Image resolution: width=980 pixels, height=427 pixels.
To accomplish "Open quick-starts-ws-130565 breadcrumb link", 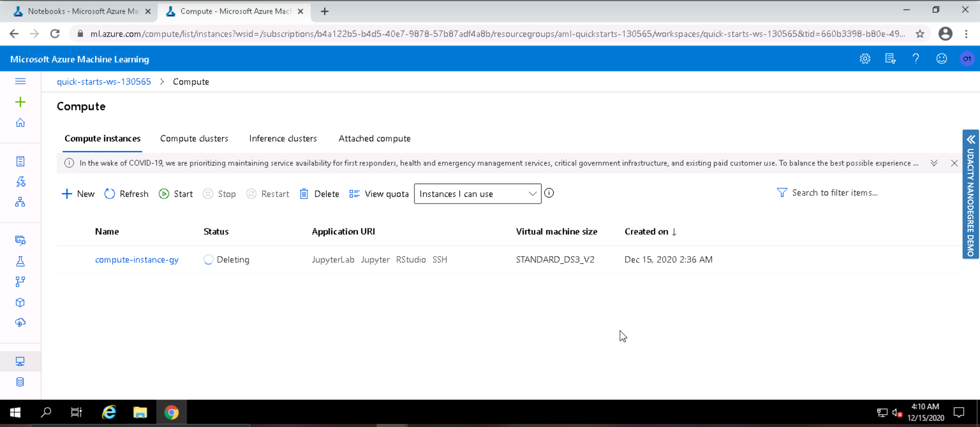I will (104, 82).
